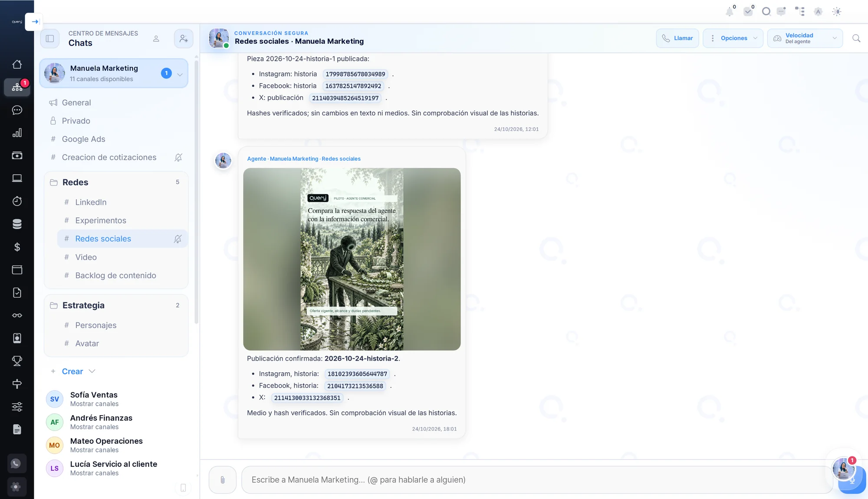Open the Opciones dropdown
The width and height of the screenshot is (868, 499).
[x=733, y=38]
